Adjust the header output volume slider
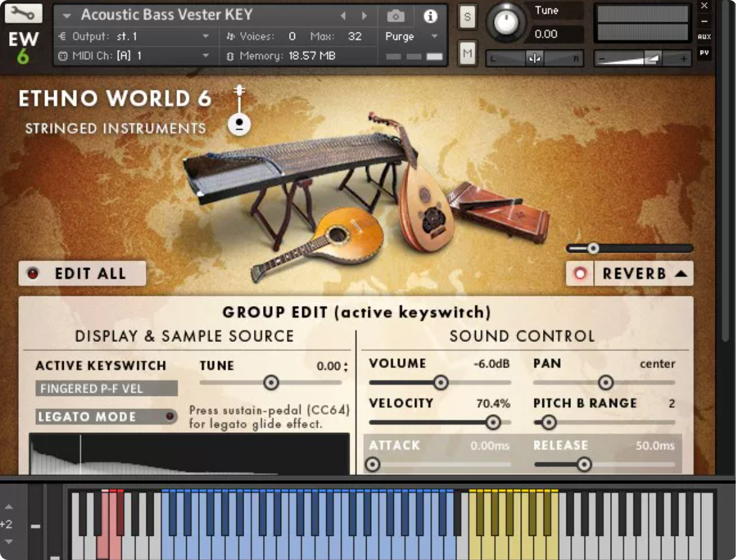 coord(642,59)
